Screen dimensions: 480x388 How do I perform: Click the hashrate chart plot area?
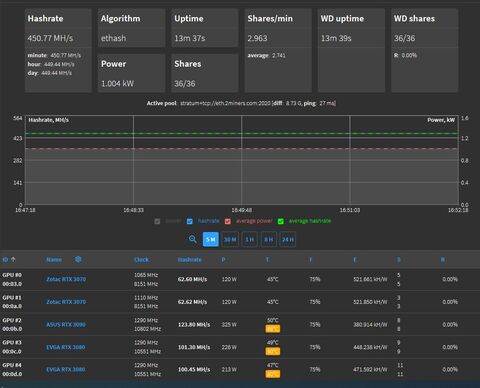[x=242, y=160]
